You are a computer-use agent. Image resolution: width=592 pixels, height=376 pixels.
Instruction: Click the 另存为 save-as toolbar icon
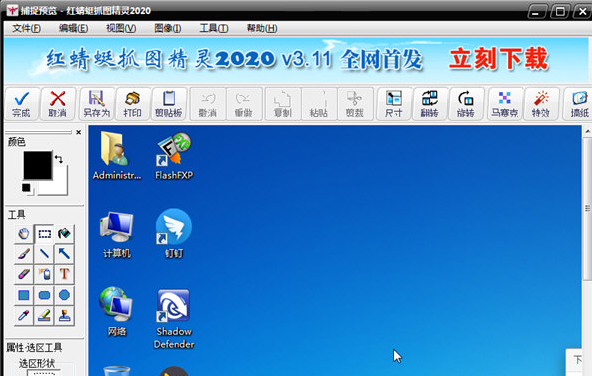tap(97, 104)
